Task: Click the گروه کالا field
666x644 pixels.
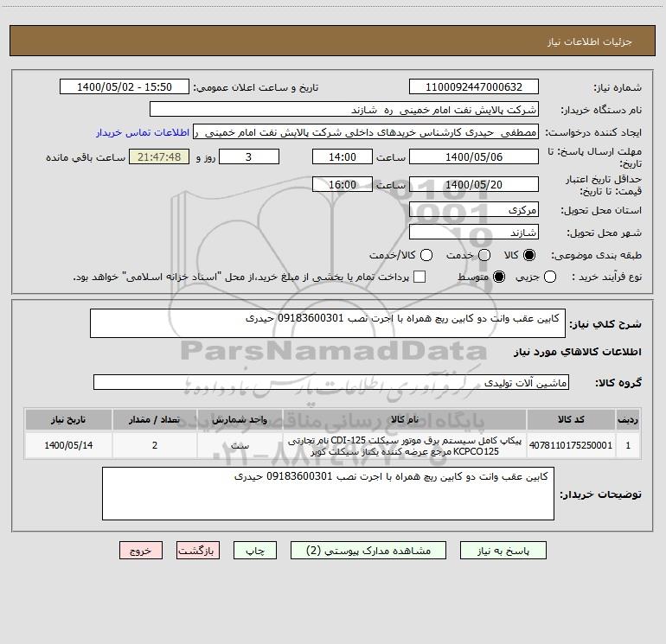Action: (x=331, y=382)
